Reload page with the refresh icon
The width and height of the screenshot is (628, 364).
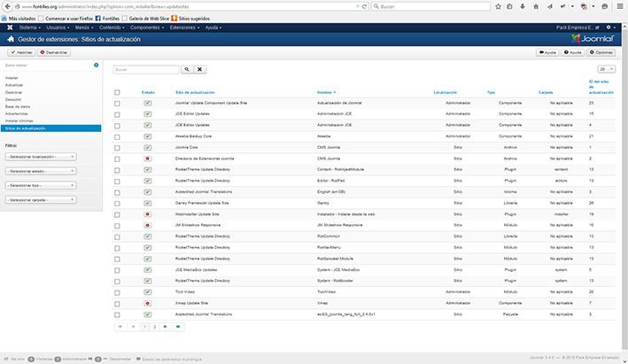[364, 6]
